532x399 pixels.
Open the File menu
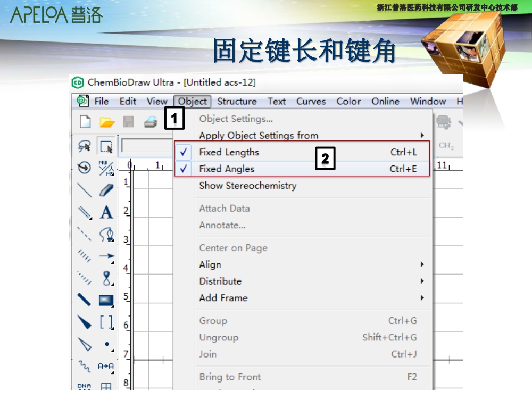pyautogui.click(x=102, y=101)
